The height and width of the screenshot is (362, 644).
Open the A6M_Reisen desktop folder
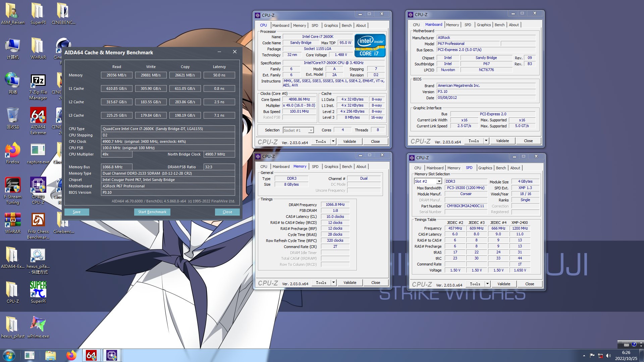(x=13, y=13)
